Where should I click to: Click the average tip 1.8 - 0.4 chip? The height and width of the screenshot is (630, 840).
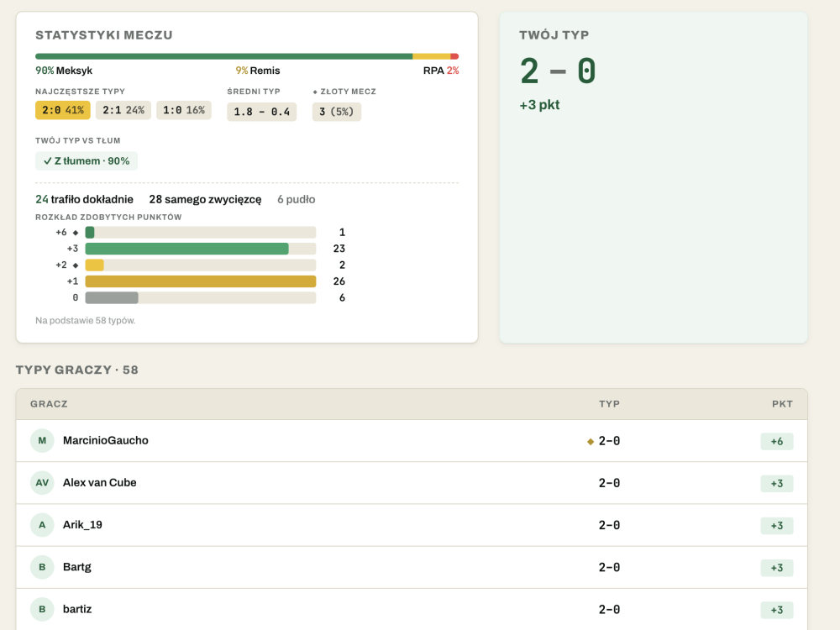click(261, 112)
